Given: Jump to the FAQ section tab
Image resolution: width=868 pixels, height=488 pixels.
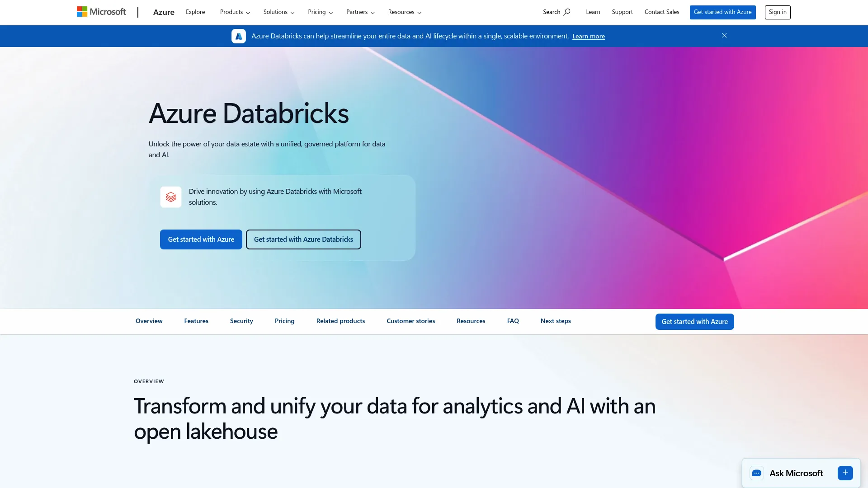Looking at the screenshot, I should (x=513, y=321).
